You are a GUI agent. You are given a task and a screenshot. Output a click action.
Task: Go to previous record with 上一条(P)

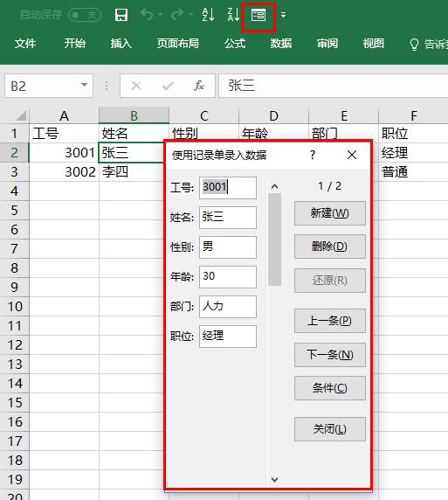(x=330, y=321)
